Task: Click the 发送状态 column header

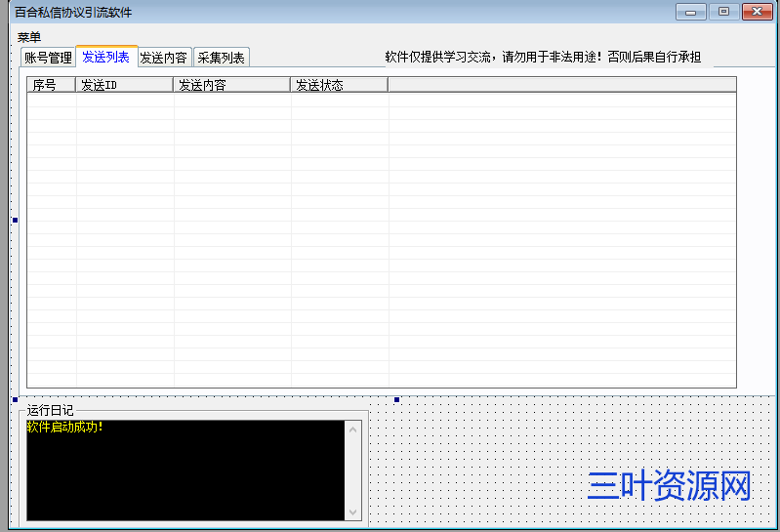Action: pos(340,85)
